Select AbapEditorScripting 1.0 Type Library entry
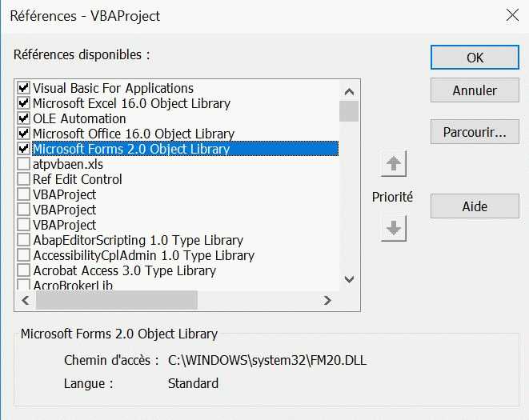Viewport: 529px width, 420px height. pyautogui.click(x=138, y=240)
